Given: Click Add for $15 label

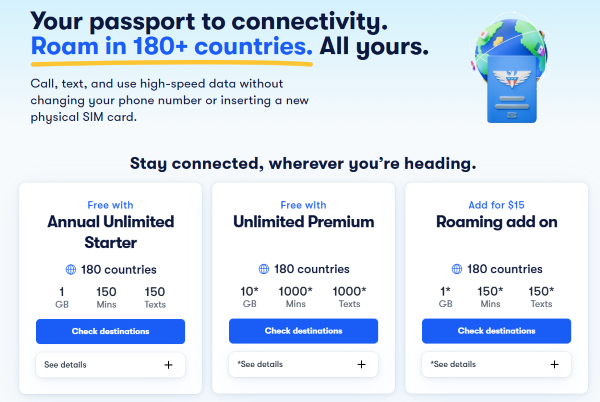Looking at the screenshot, I should [496, 205].
